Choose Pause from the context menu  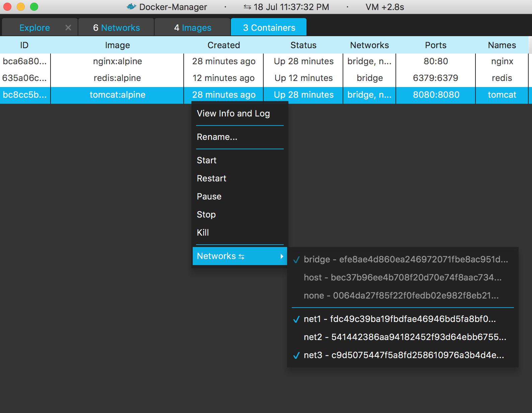[x=240, y=196]
